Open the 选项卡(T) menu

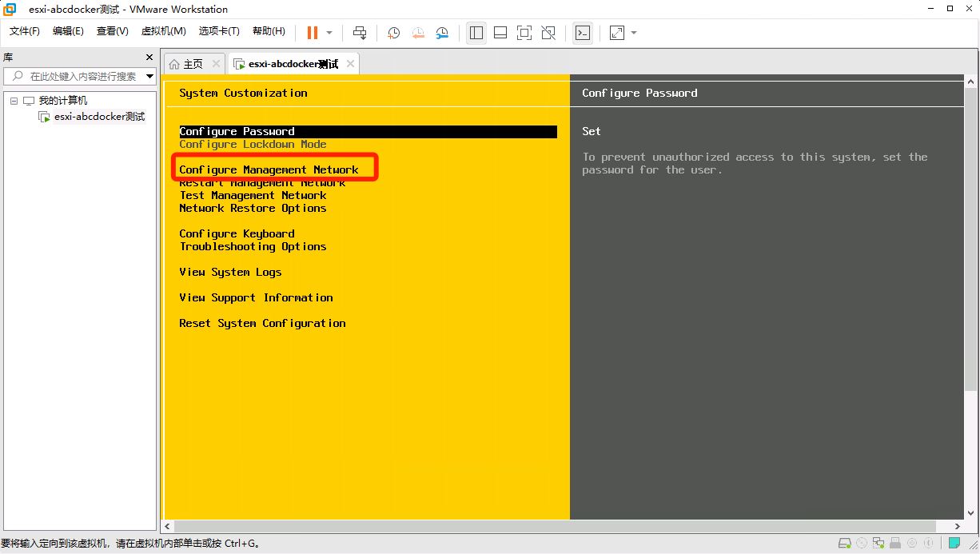pyautogui.click(x=219, y=31)
